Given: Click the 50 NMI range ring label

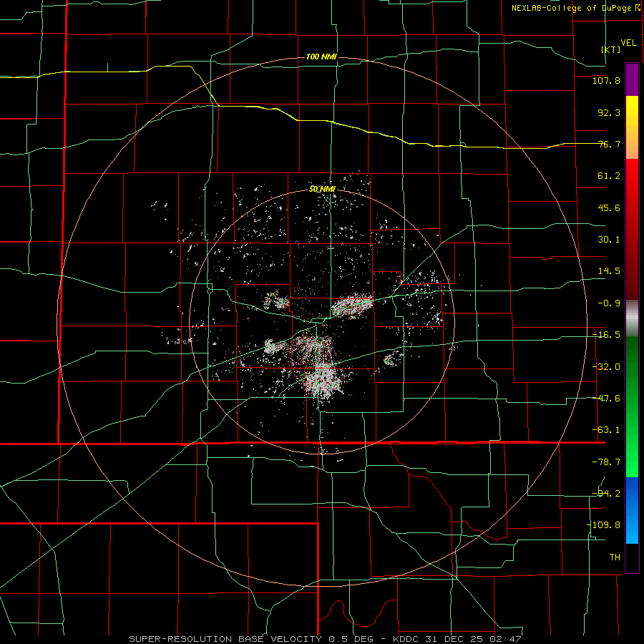Looking at the screenshot, I should point(323,189).
